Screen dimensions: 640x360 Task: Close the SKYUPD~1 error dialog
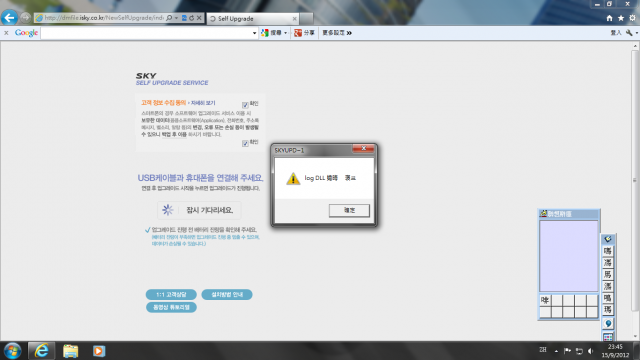[363, 149]
